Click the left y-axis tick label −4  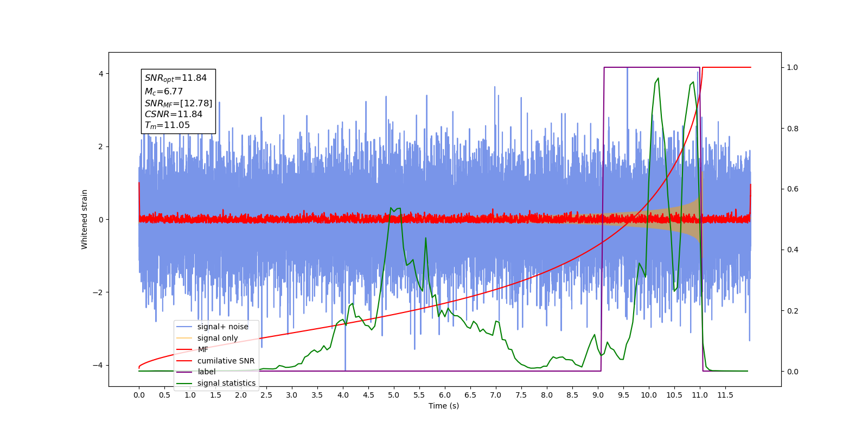(x=98, y=365)
